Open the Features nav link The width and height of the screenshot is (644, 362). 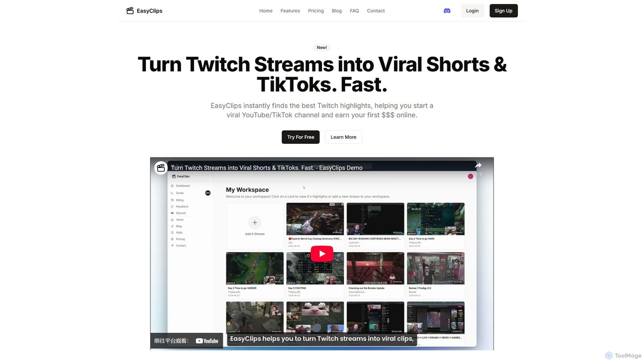pos(290,11)
